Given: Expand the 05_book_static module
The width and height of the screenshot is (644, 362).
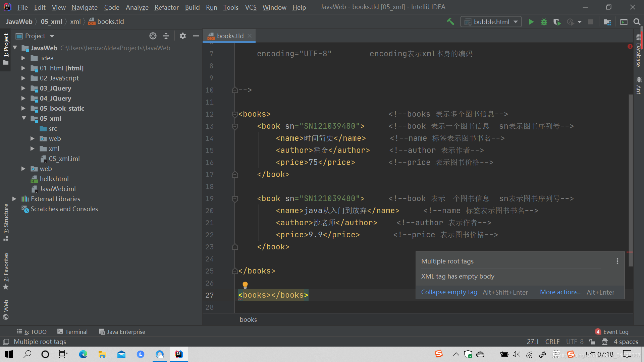Looking at the screenshot, I should (x=23, y=108).
